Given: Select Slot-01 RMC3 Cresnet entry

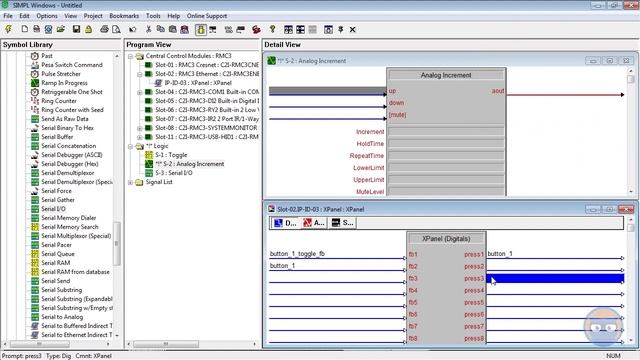Looking at the screenshot, I should point(207,65).
